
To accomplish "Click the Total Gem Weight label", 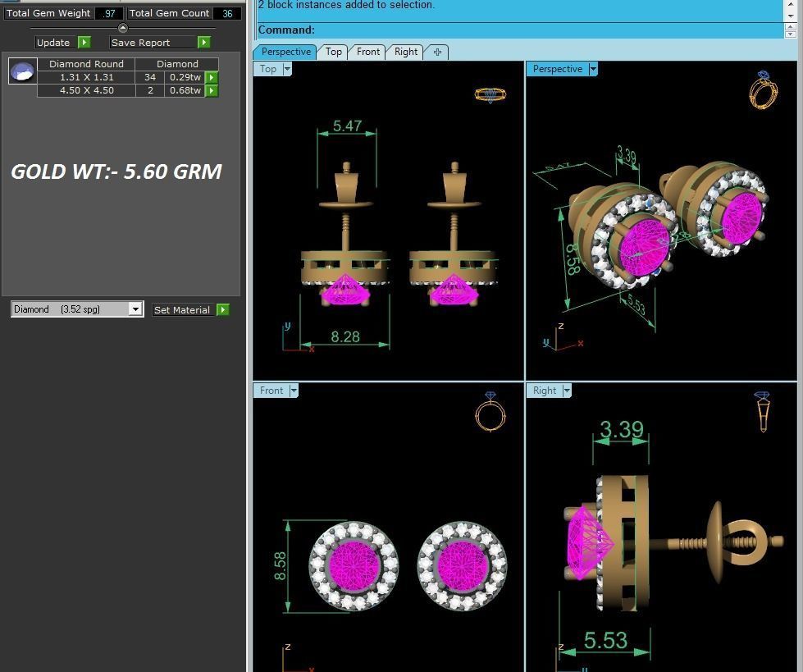I will point(48,13).
